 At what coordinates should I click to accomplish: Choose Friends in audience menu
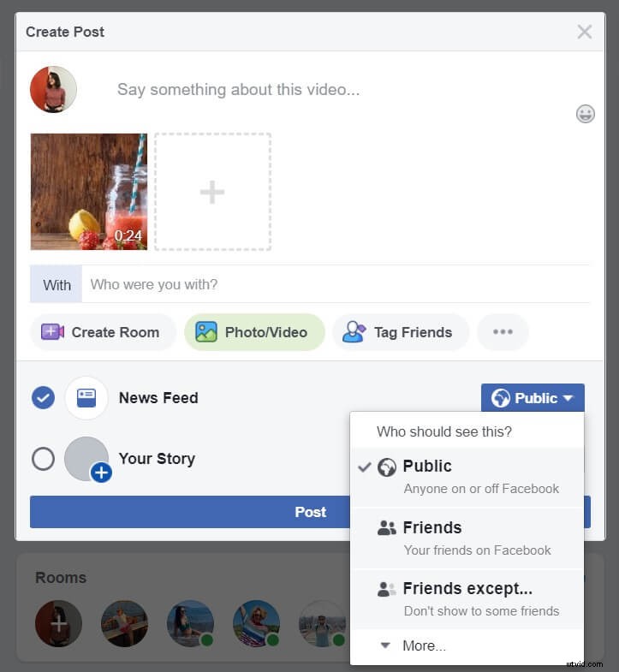(467, 538)
